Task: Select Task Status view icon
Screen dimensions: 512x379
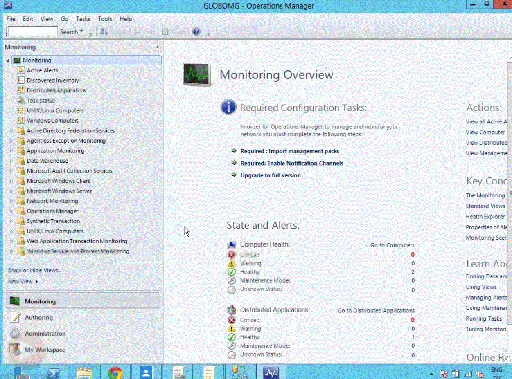Action: point(21,100)
